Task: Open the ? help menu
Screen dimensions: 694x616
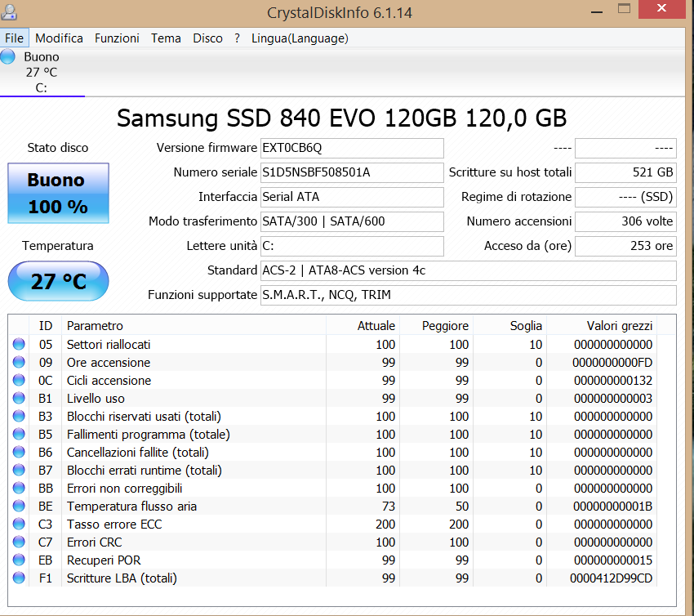Action: [238, 38]
